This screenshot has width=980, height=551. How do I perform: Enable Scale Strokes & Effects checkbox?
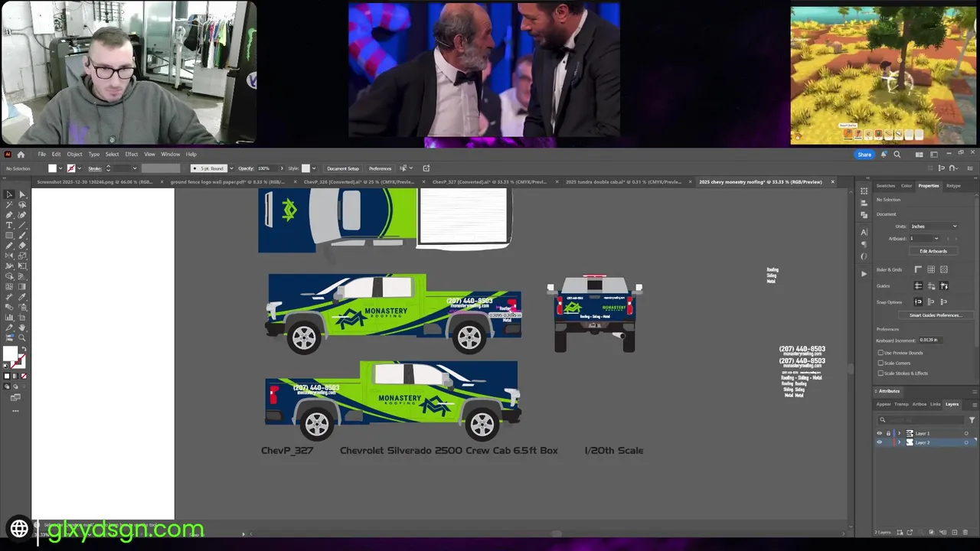[x=880, y=373]
